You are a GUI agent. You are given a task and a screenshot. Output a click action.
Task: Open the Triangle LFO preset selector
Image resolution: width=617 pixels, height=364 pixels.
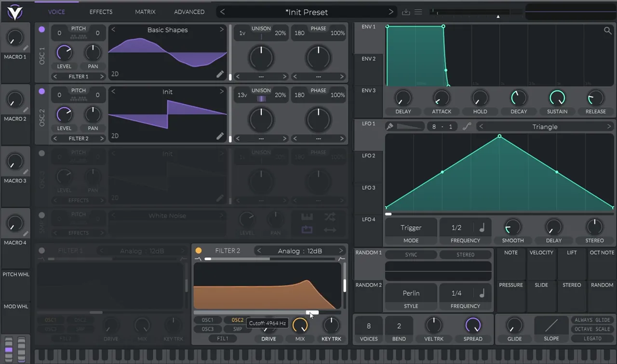(x=545, y=127)
